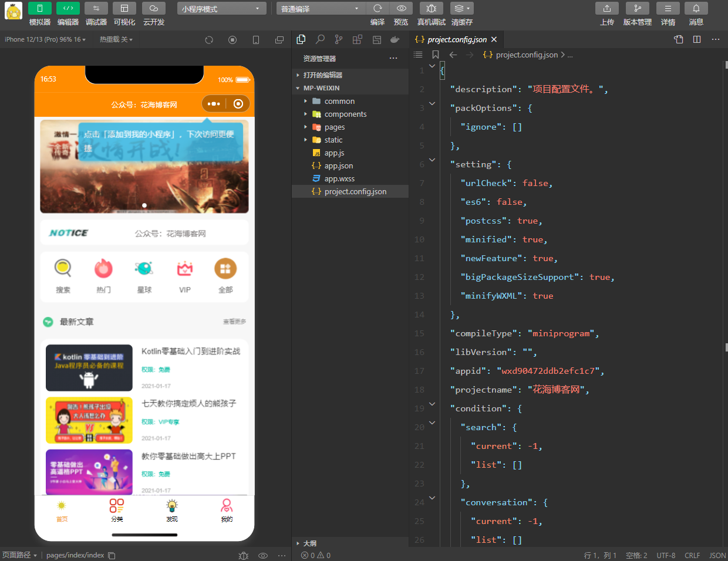Tap the Discover tab in phone simulator

[x=172, y=510]
